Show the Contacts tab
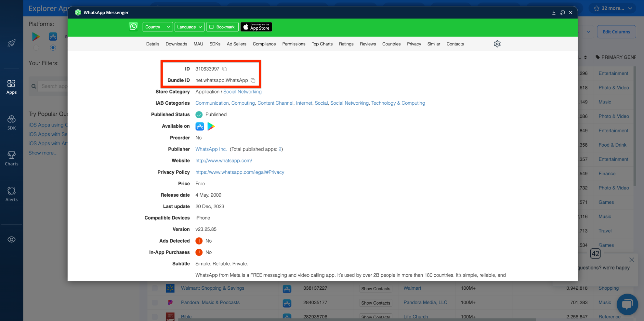Image resolution: width=644 pixels, height=321 pixels. (455, 44)
